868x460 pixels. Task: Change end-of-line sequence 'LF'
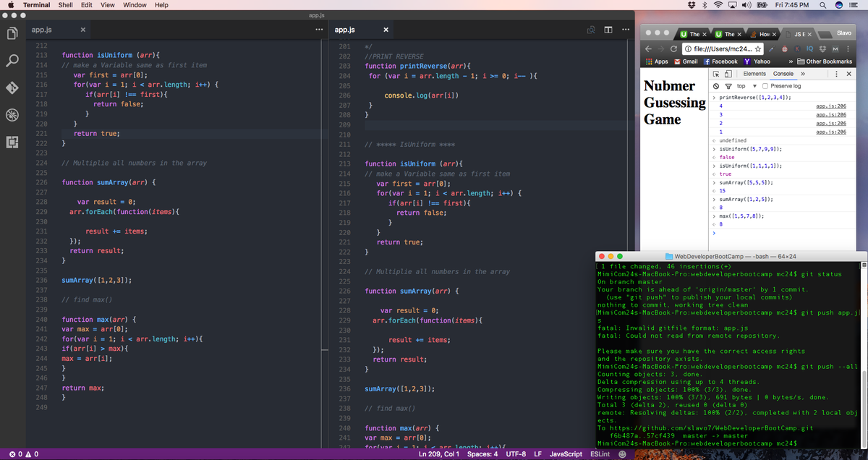click(x=537, y=454)
